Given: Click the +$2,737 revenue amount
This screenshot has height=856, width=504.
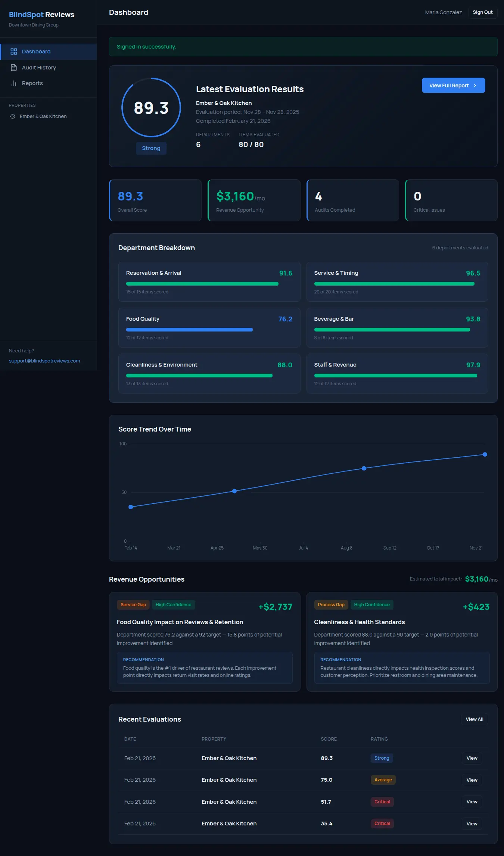Looking at the screenshot, I should click(x=276, y=607).
